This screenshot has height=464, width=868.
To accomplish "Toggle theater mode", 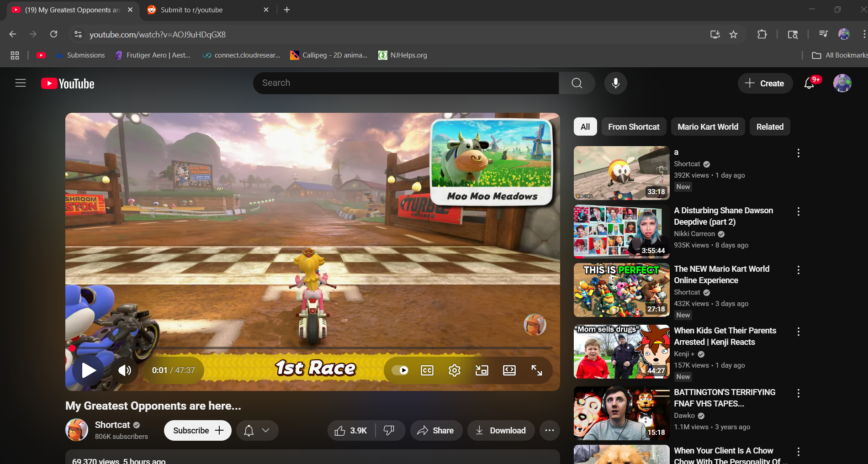I will tap(509, 370).
